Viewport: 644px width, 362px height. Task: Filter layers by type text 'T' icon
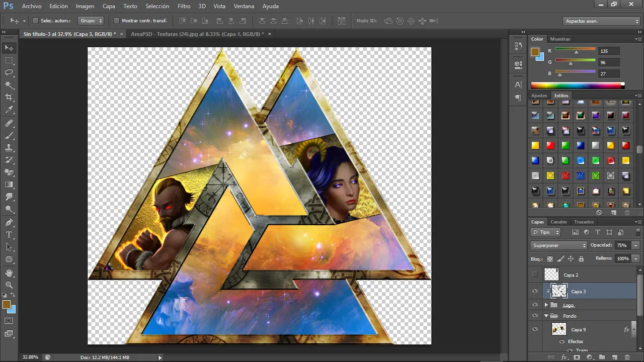[x=598, y=232]
